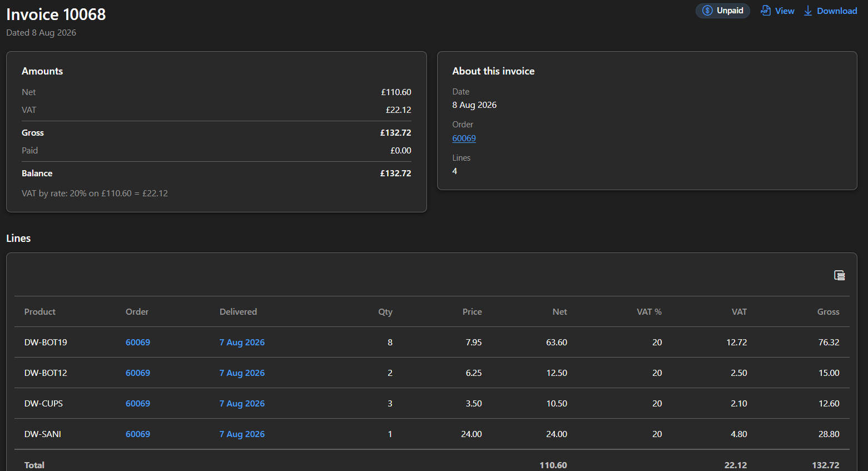The width and height of the screenshot is (868, 471).
Task: Click the Lines count value 4
Action: 455,171
